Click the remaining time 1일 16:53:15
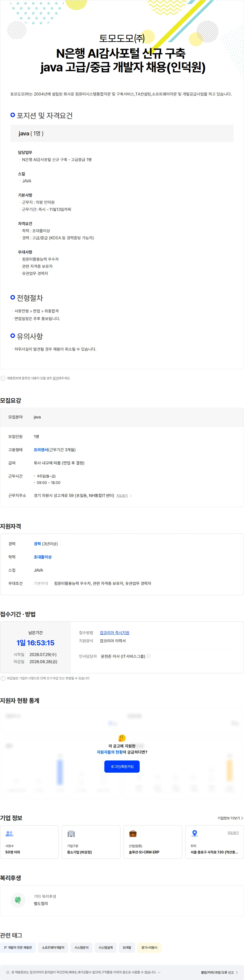Screen dimensions: 244x980 pos(35,643)
